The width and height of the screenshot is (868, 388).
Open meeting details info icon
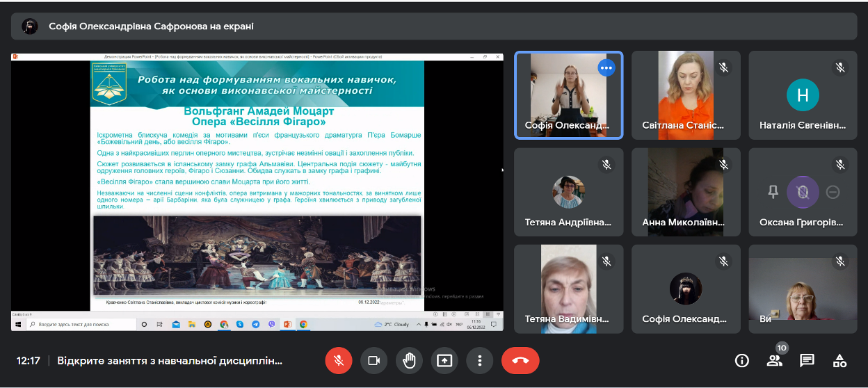coord(742,360)
